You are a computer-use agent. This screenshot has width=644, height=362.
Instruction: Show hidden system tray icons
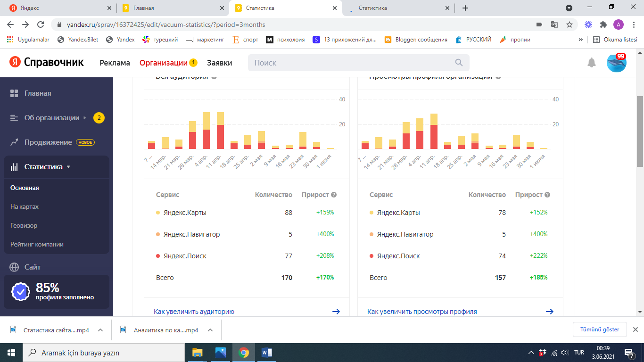(531, 353)
